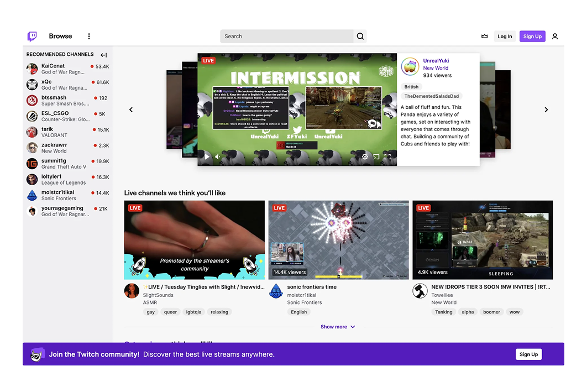Open UnrealYuki channel name link
Viewport: 587px width, 392px height.
click(x=436, y=61)
